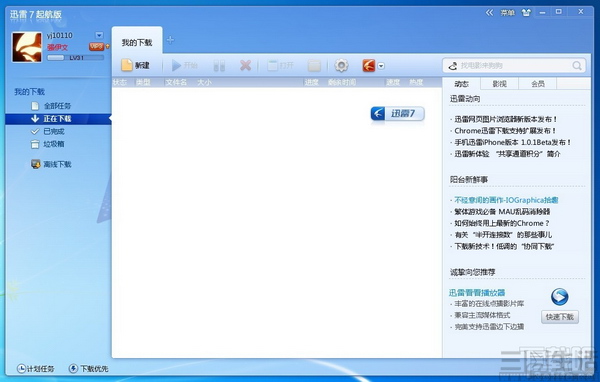600x382 pixels.
Task: Click the 快速下载 button
Action: pos(560,317)
